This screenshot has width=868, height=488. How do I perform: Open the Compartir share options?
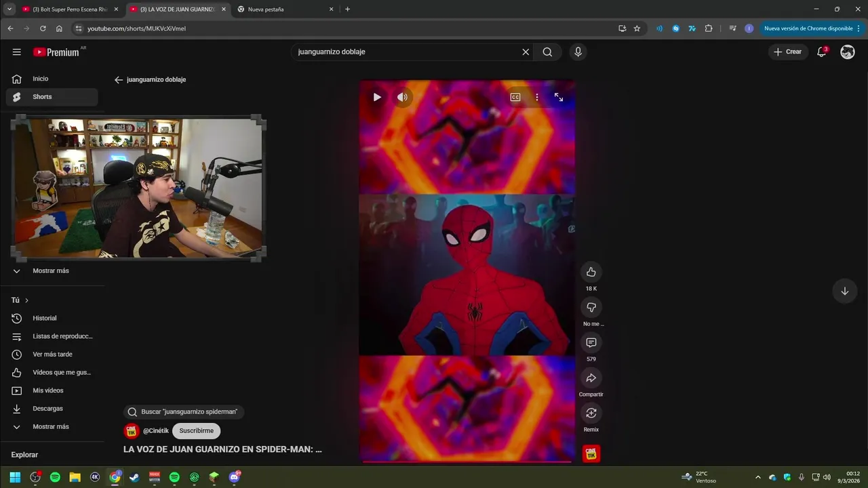[591, 378]
